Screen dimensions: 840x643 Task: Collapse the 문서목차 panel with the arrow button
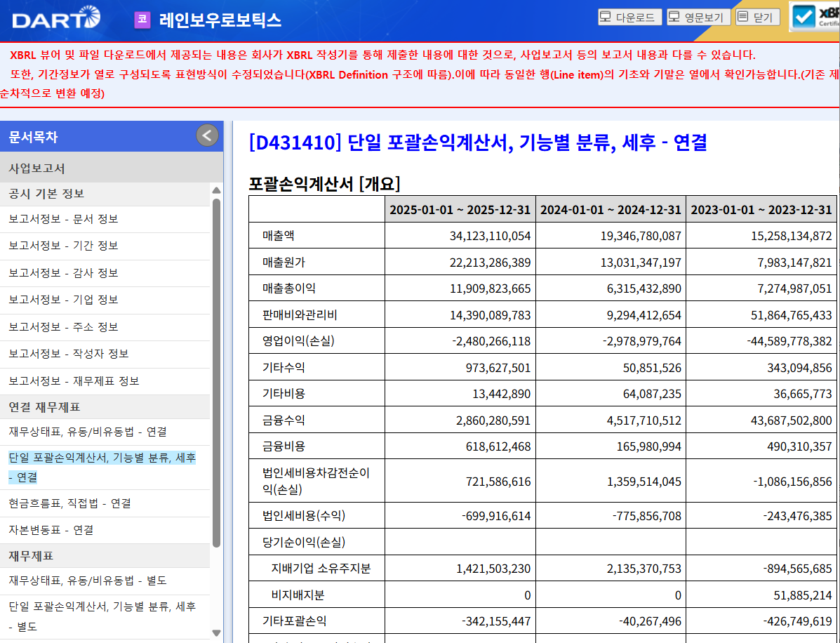click(207, 135)
